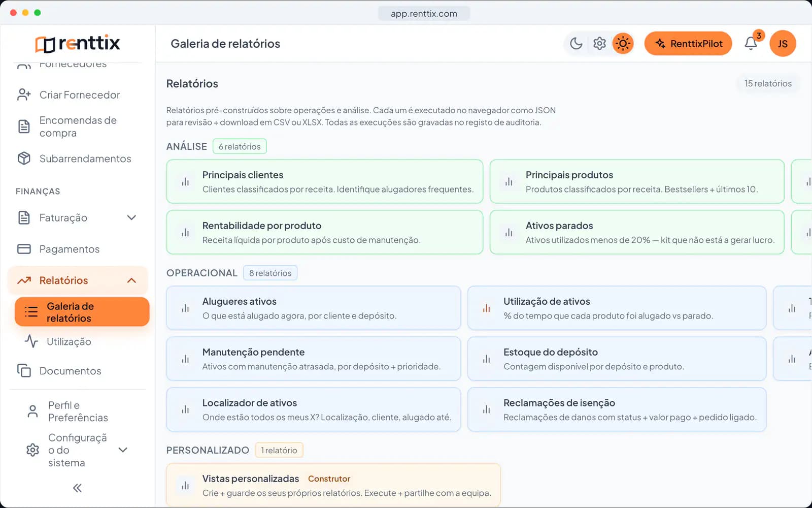The height and width of the screenshot is (508, 812).
Task: Open Rentabilidade por produto report
Action: click(325, 232)
